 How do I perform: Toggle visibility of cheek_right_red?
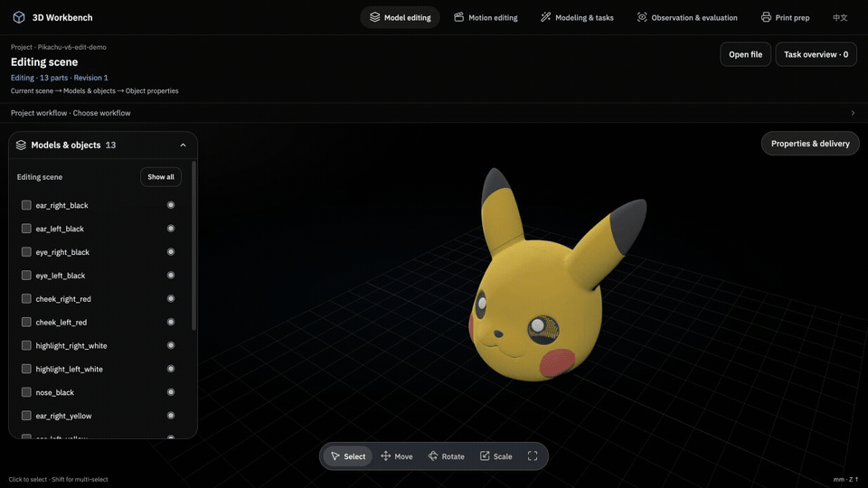171,299
